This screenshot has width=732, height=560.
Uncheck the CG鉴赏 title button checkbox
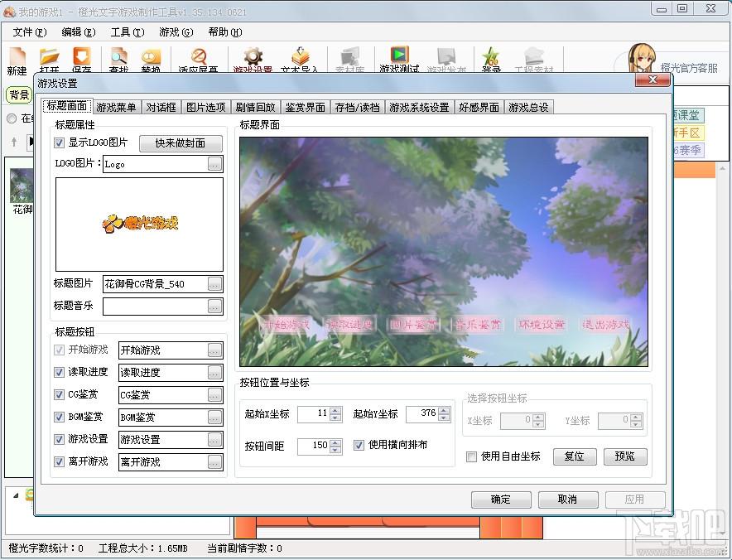click(60, 394)
